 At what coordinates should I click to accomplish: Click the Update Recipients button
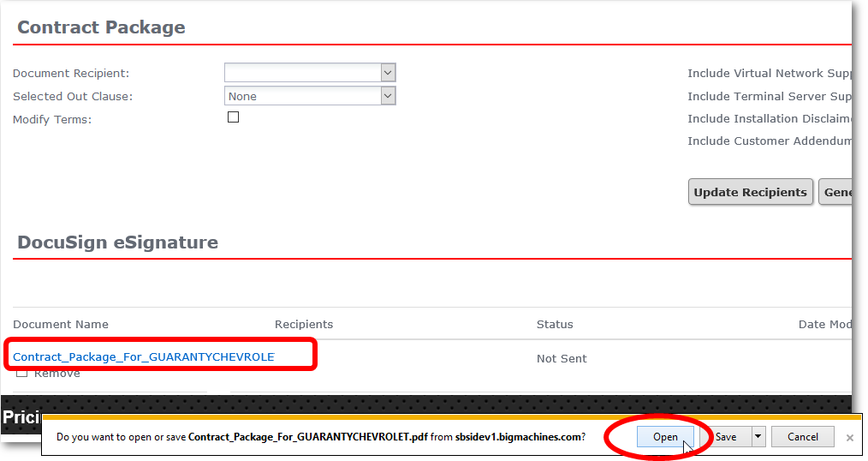[750, 192]
